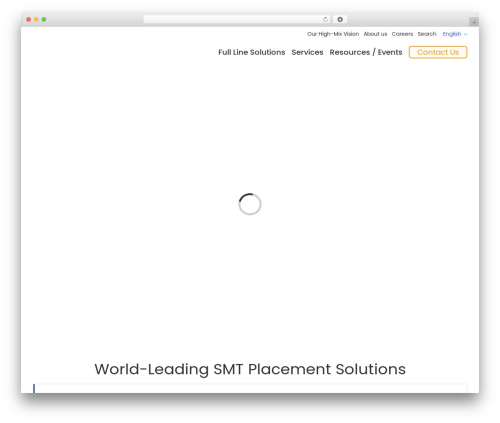This screenshot has width=500, height=423.
Task: Click the Contact Us button
Action: [438, 52]
